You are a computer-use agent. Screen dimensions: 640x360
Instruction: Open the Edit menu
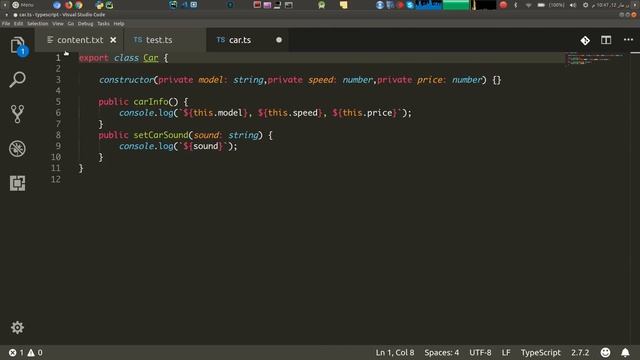tap(18, 24)
